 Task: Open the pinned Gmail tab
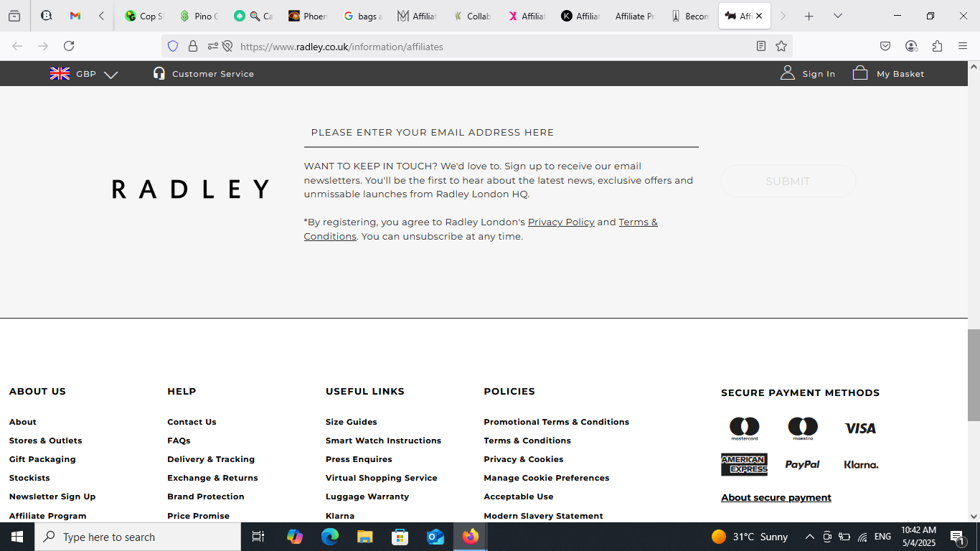75,16
